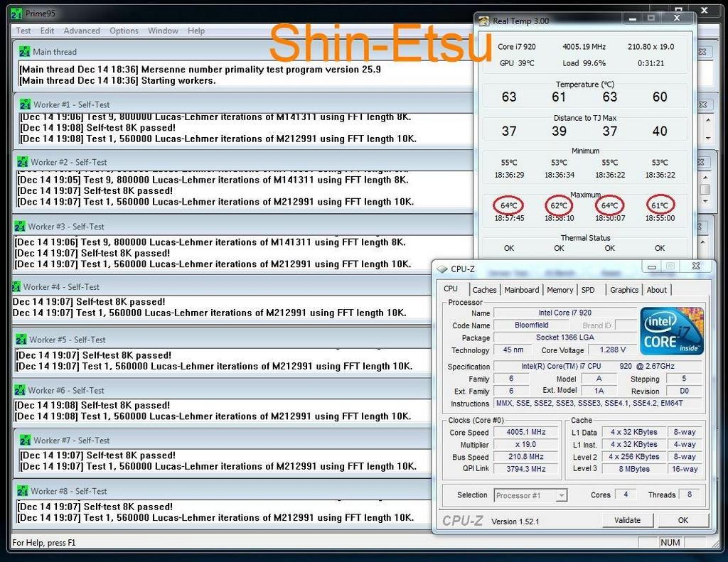Click the Threads value 8 in CPU-Z

690,495
